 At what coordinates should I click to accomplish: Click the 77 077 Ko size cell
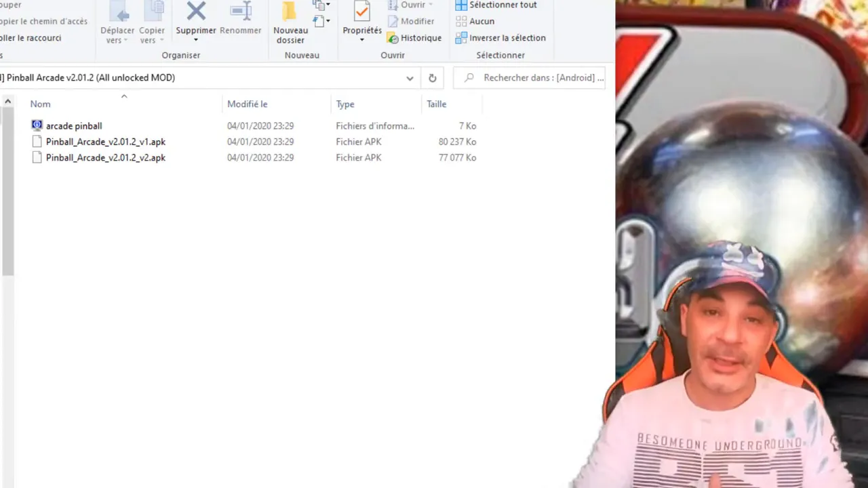[457, 157]
